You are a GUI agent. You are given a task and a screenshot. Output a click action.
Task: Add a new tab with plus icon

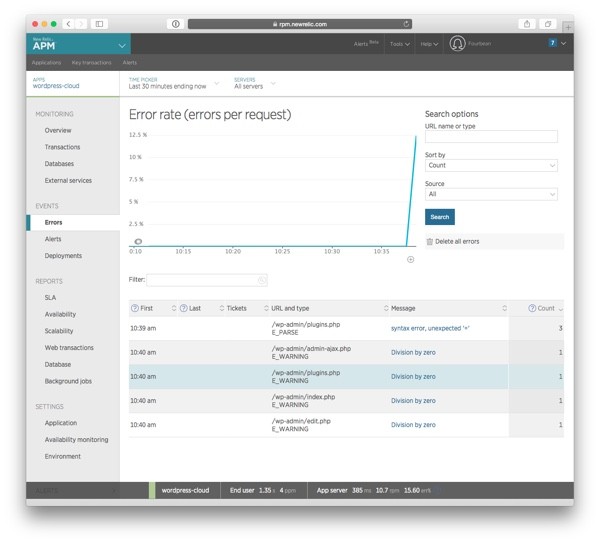coord(568,27)
